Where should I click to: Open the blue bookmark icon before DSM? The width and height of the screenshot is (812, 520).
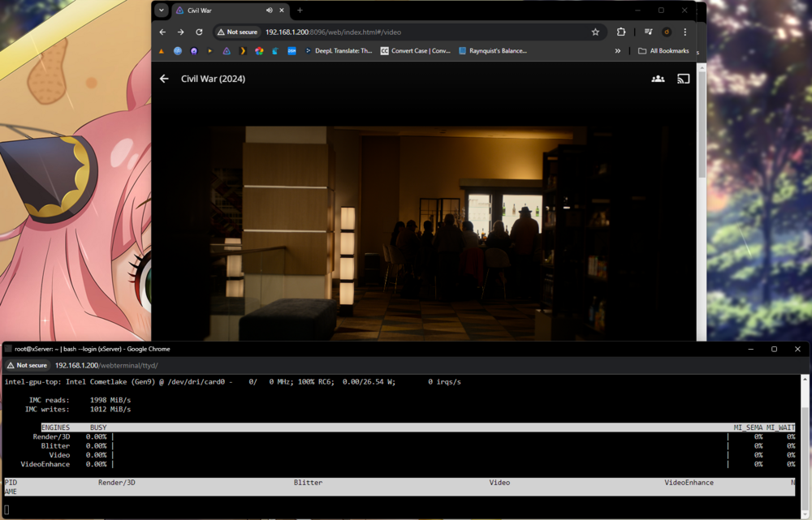point(275,51)
